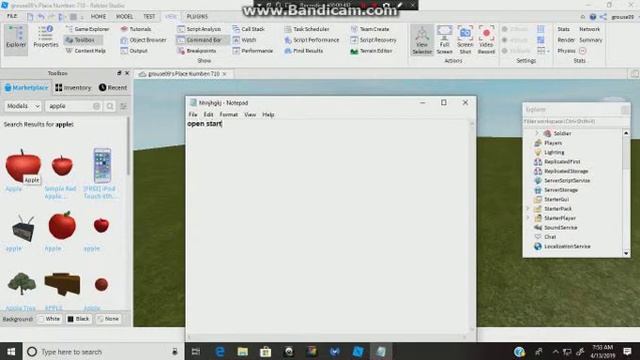This screenshot has height=360, width=640.
Task: Select the Marketplace tab in Toolbox
Action: (26, 87)
